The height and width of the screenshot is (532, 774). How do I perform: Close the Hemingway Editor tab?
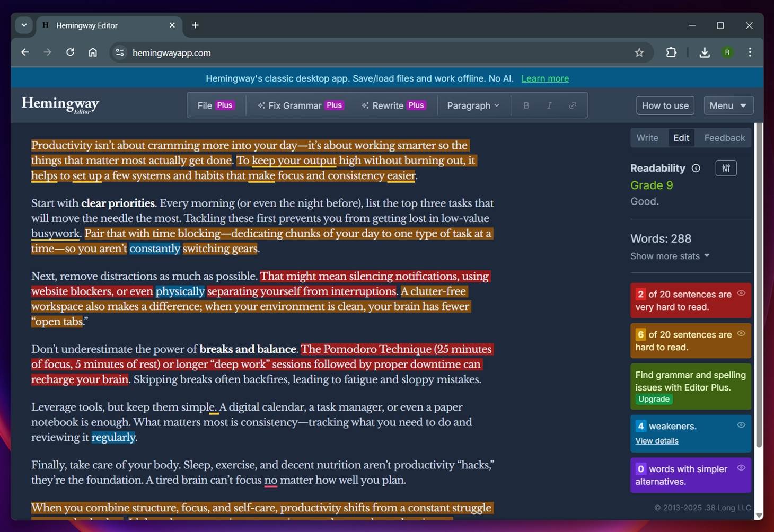pyautogui.click(x=172, y=25)
